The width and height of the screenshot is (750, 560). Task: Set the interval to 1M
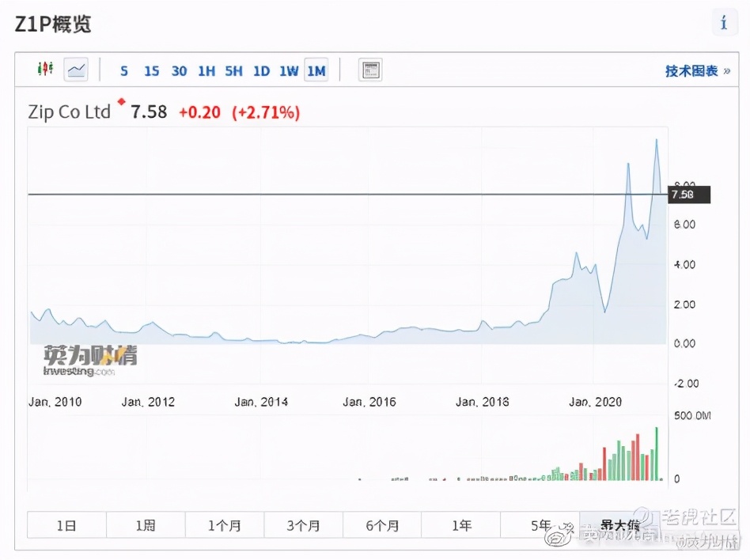(316, 70)
